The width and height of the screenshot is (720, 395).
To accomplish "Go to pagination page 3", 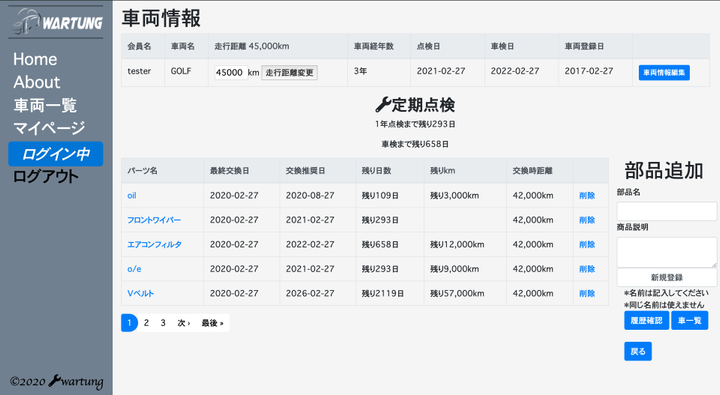I will [x=163, y=323].
